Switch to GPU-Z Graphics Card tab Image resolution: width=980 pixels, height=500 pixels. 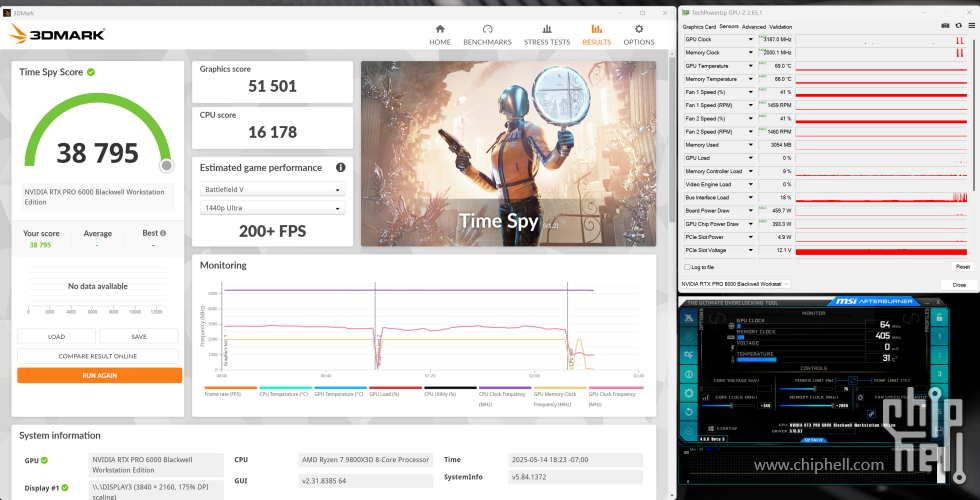tap(699, 27)
